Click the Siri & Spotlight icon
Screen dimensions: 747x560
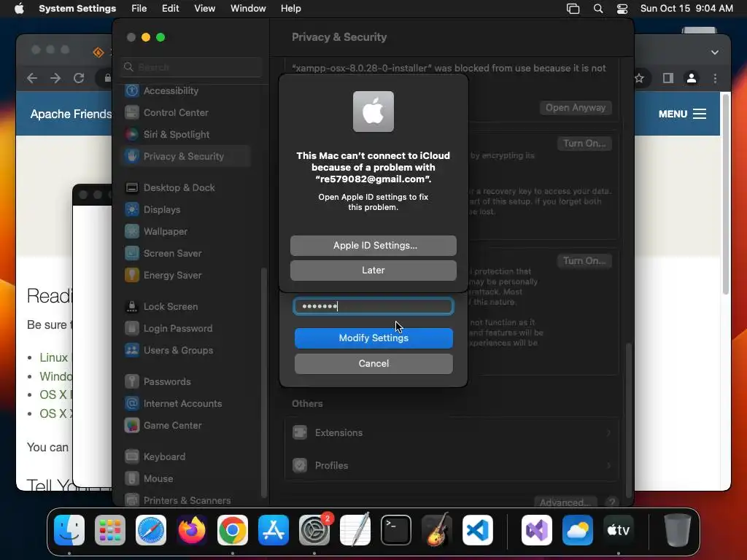click(x=131, y=134)
